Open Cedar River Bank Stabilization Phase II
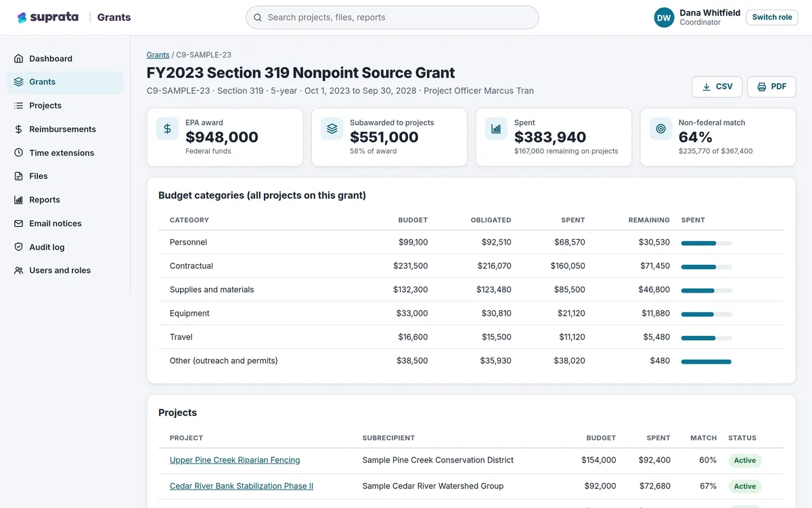Viewport: 812px width, 508px height. pyautogui.click(x=242, y=486)
